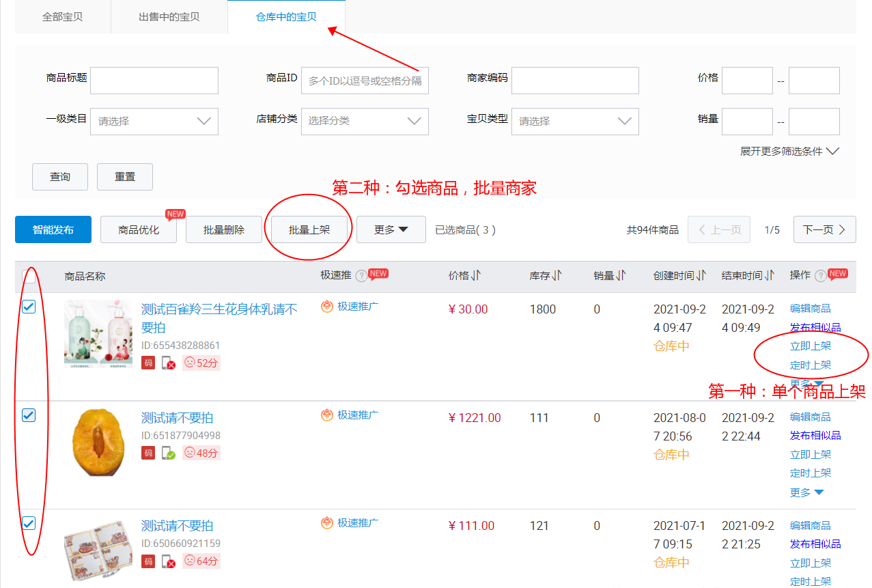872x588 pixels.
Task: Click mobile status icon under ID 651877904998
Action: (x=169, y=453)
